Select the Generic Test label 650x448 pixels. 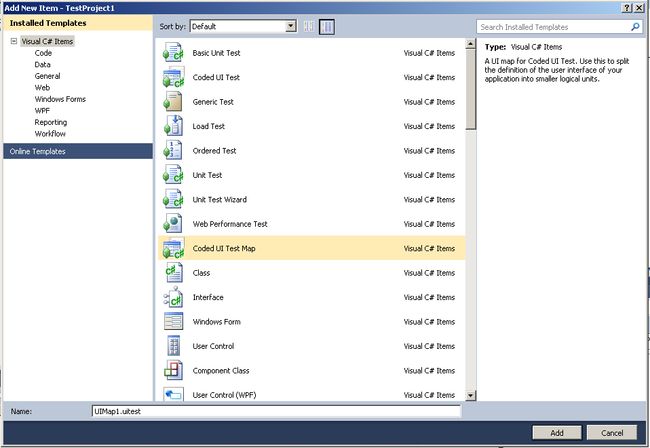tap(213, 102)
